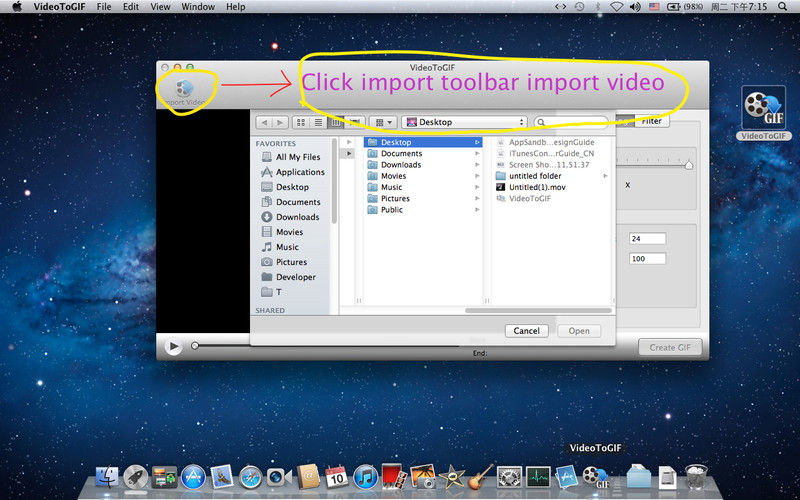Switch file dialog to icon view
Screen dimensions: 800x500
pyautogui.click(x=301, y=122)
